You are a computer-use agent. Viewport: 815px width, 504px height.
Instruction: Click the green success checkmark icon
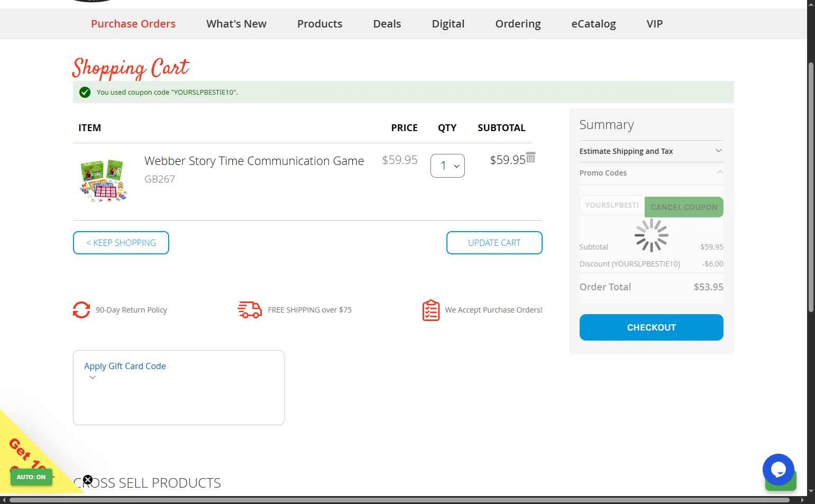[x=85, y=93]
